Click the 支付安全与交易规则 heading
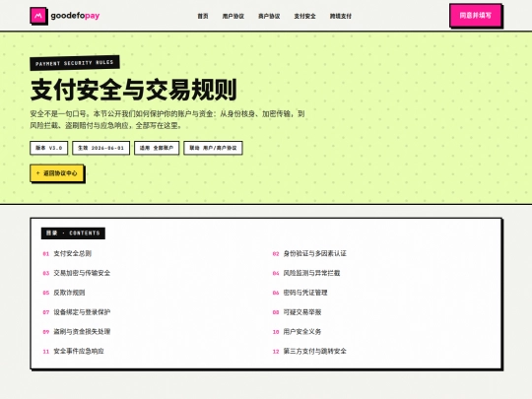This screenshot has height=399, width=532. pos(133,90)
